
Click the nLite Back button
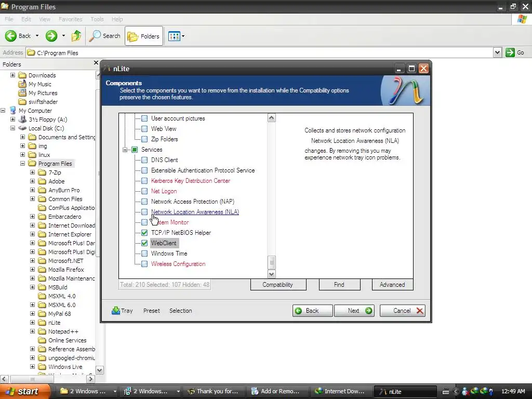[x=312, y=311]
